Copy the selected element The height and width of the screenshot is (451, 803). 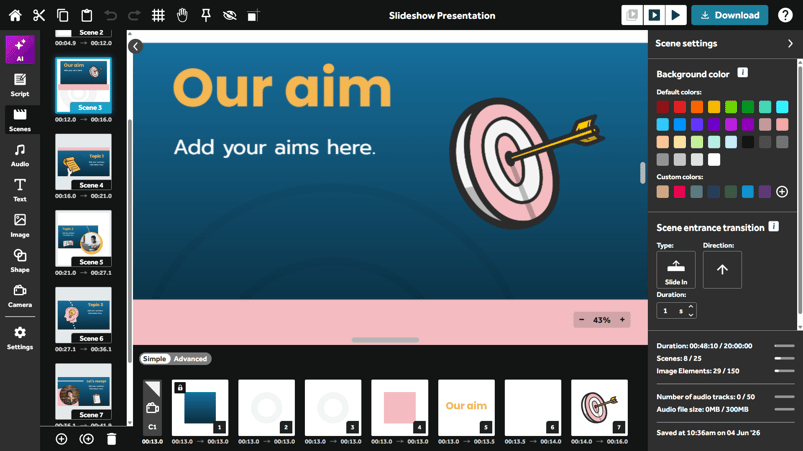tap(62, 15)
